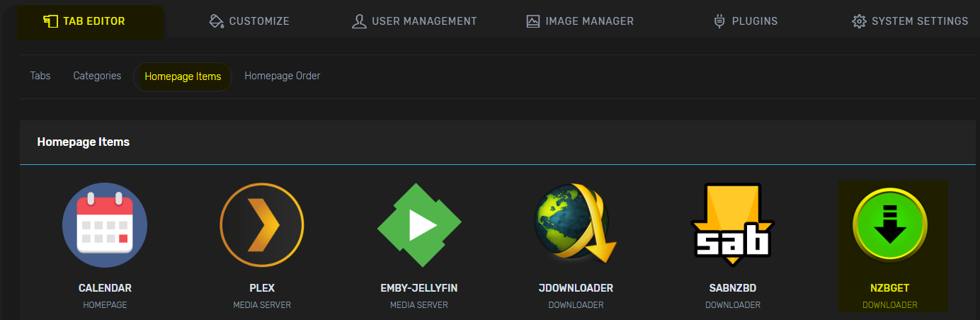
Task: Click the Customize paint bucket icon
Action: pos(217,21)
